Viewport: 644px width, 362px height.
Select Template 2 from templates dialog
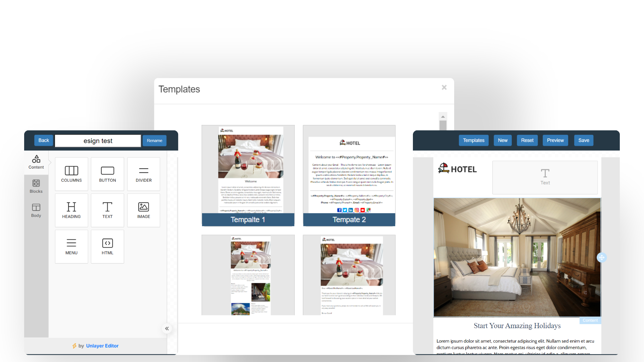click(350, 175)
